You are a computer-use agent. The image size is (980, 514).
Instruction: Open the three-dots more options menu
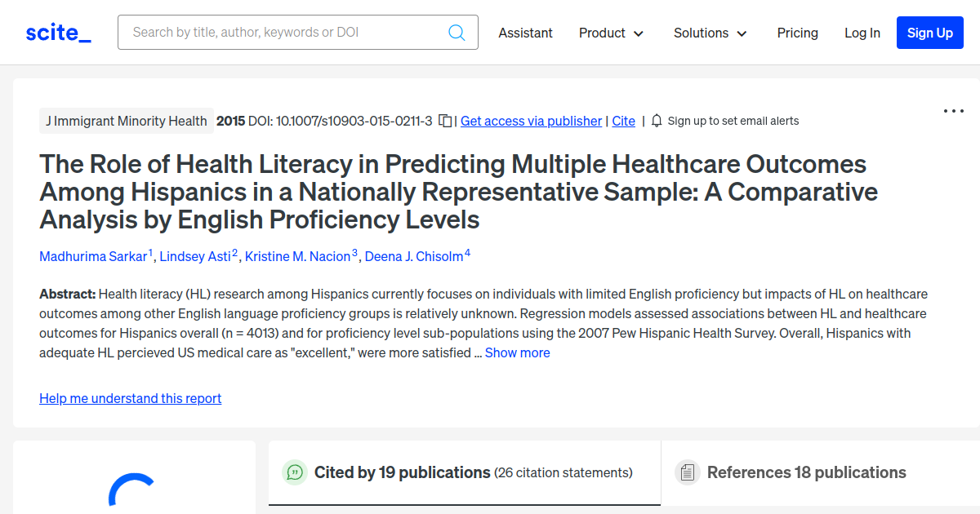[x=954, y=111]
